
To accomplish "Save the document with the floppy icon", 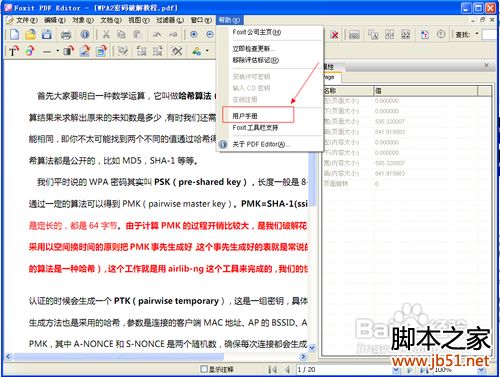I will pos(47,34).
